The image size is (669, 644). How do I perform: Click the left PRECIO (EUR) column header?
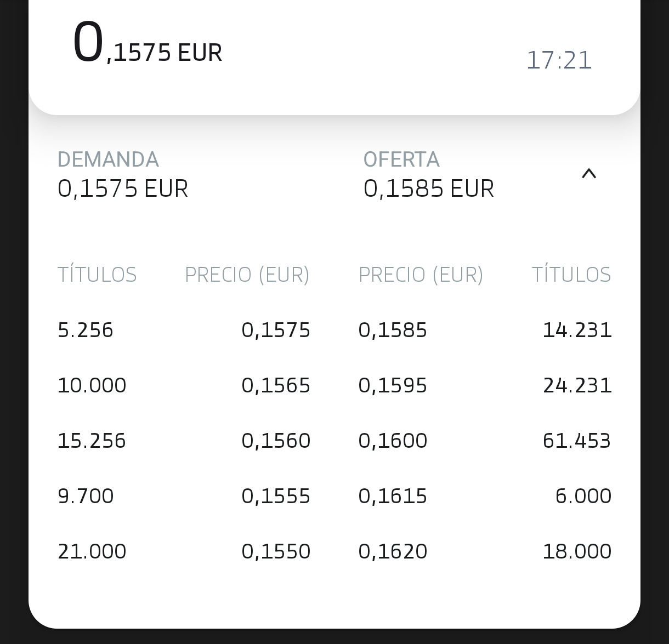tap(248, 274)
